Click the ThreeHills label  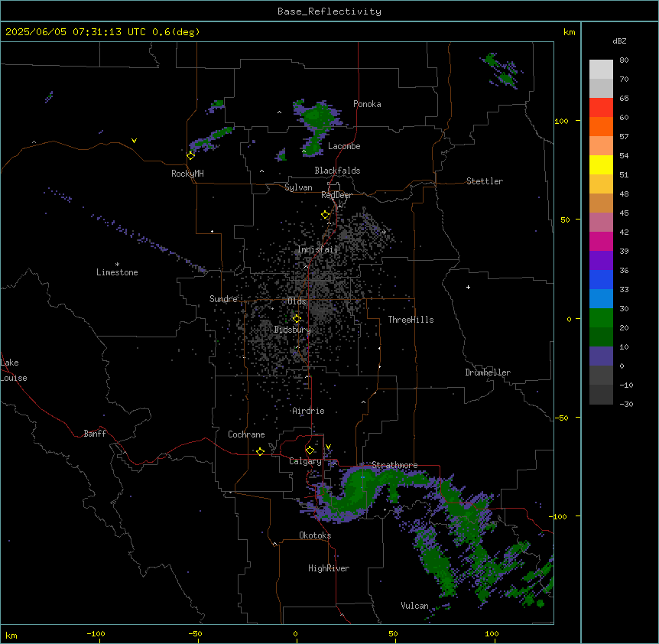(411, 320)
